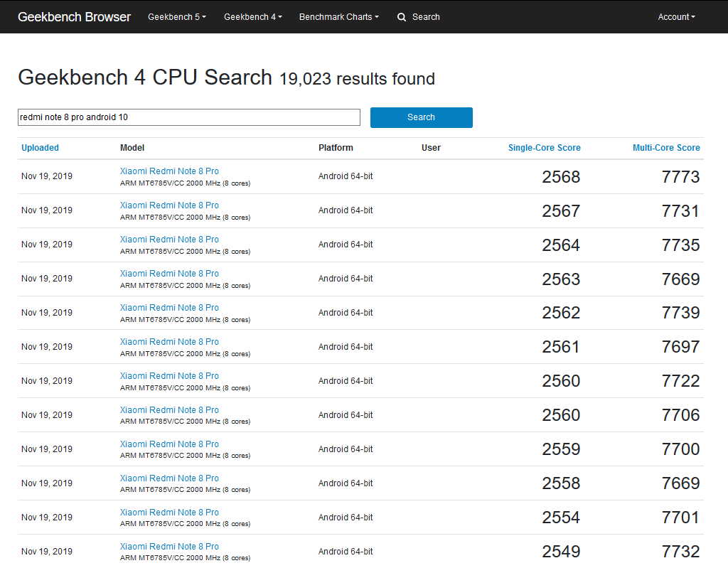Open the Geekbench 4 dropdown menu
Image resolution: width=728 pixels, height=568 pixels.
253,17
